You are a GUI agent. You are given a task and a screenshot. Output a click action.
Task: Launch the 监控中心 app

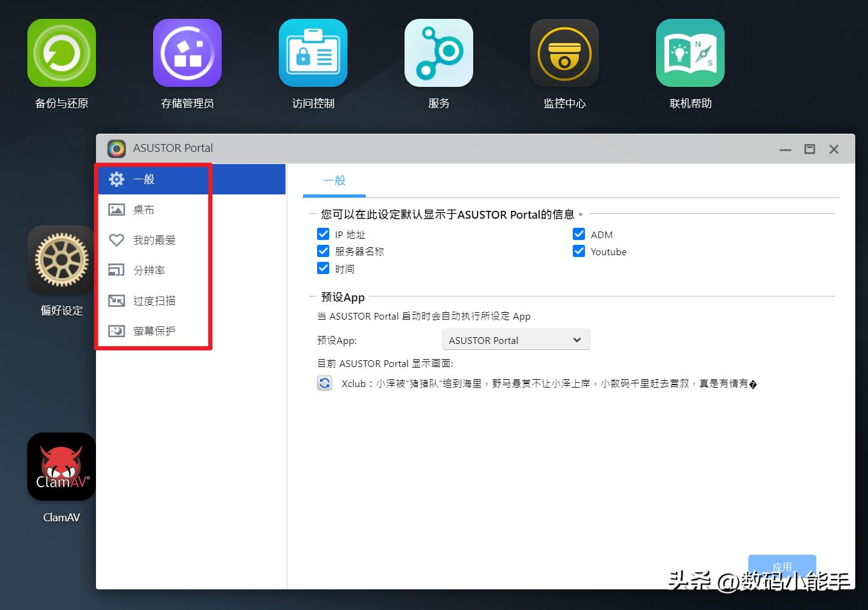tap(564, 53)
